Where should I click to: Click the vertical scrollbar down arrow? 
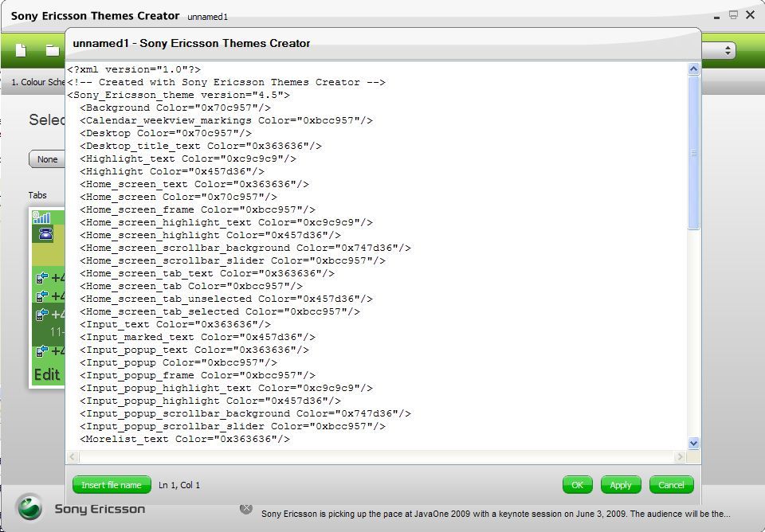click(x=693, y=444)
